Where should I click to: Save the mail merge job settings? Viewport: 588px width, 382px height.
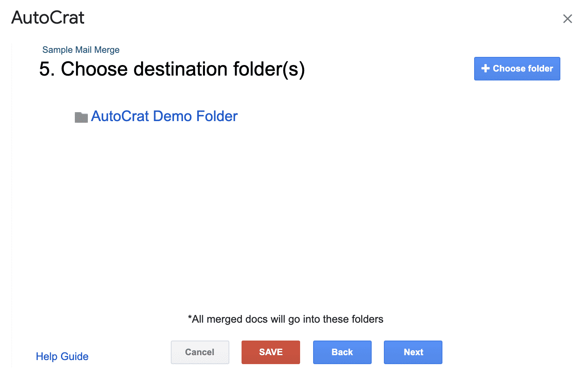(x=270, y=352)
